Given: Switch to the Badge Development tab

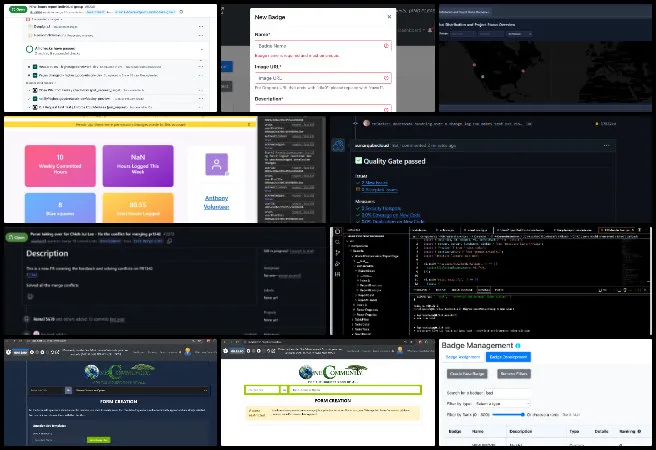Looking at the screenshot, I should coord(508,357).
